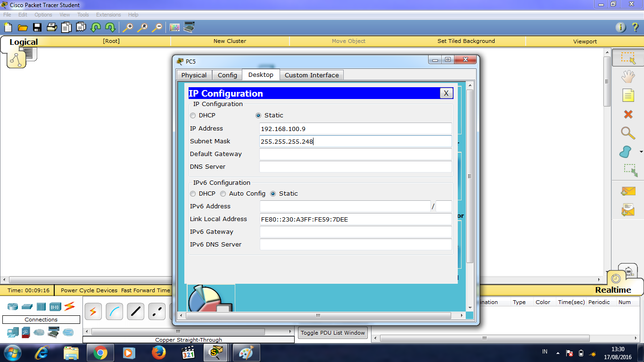Viewport: 644px width, 362px height.
Task: Save the network with floppy icon
Action: pos(37,27)
